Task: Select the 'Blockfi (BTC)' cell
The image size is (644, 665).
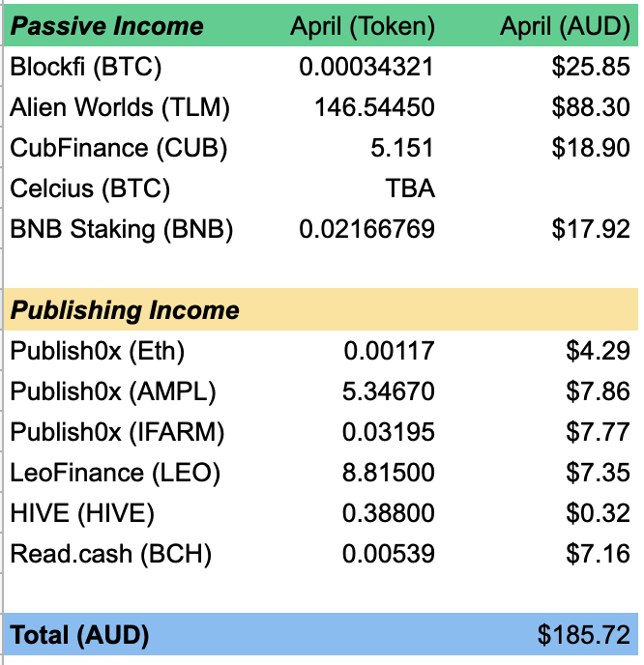Action: point(86,67)
